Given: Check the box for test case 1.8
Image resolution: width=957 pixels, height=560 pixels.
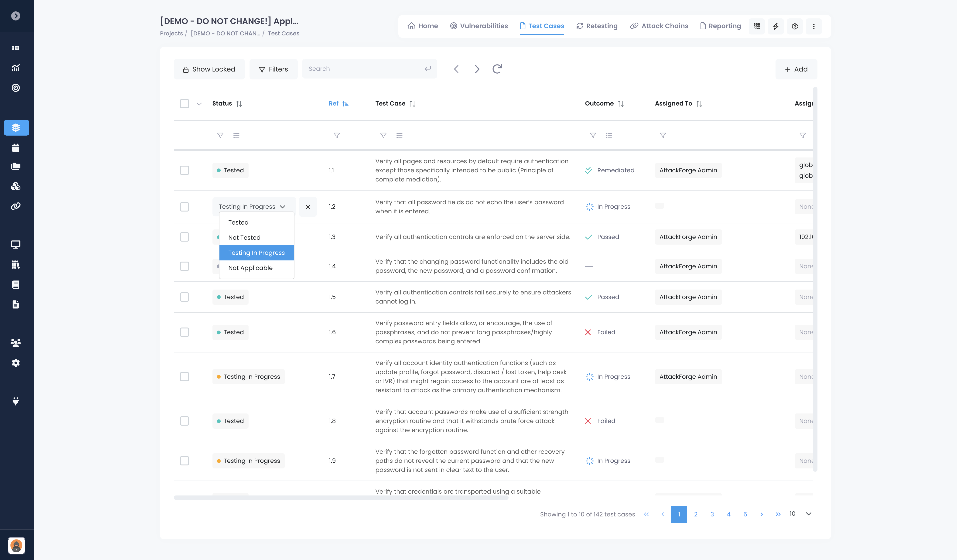Looking at the screenshot, I should (185, 421).
